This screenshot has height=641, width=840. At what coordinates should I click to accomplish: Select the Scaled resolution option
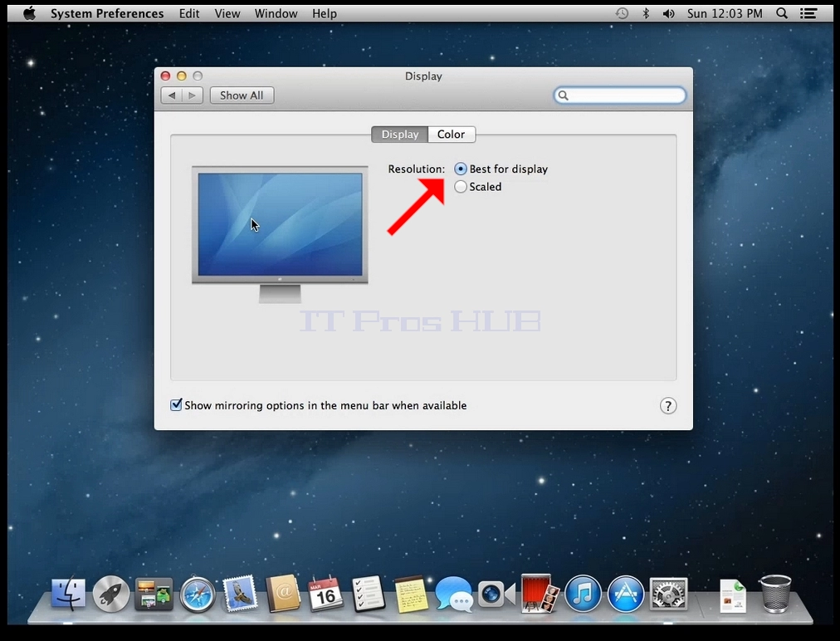click(460, 187)
